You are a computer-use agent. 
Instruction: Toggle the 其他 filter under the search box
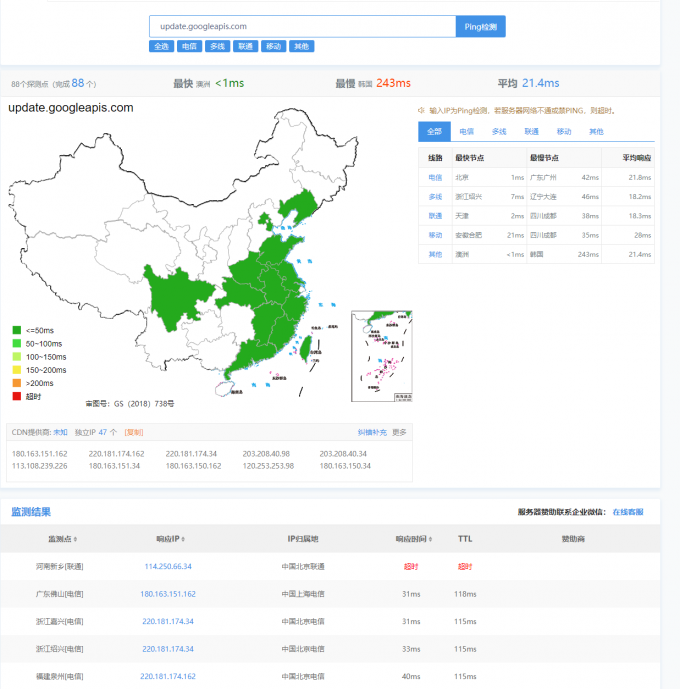pyautogui.click(x=301, y=46)
